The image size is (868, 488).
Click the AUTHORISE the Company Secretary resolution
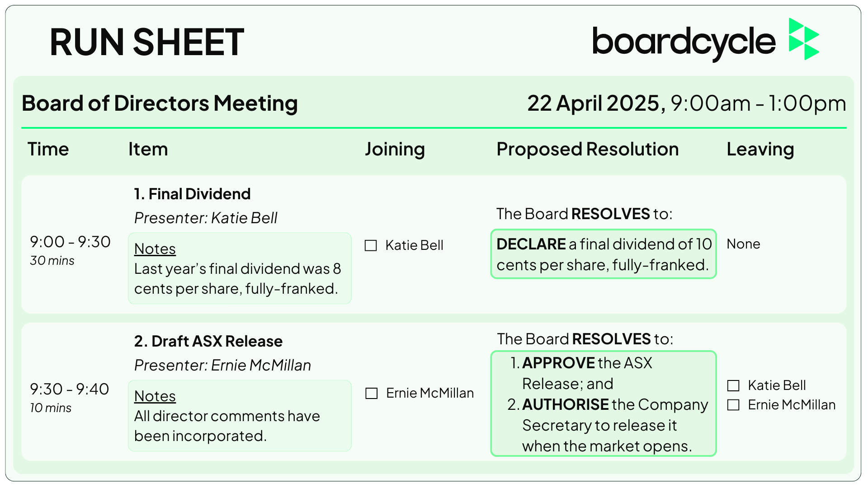608,425
